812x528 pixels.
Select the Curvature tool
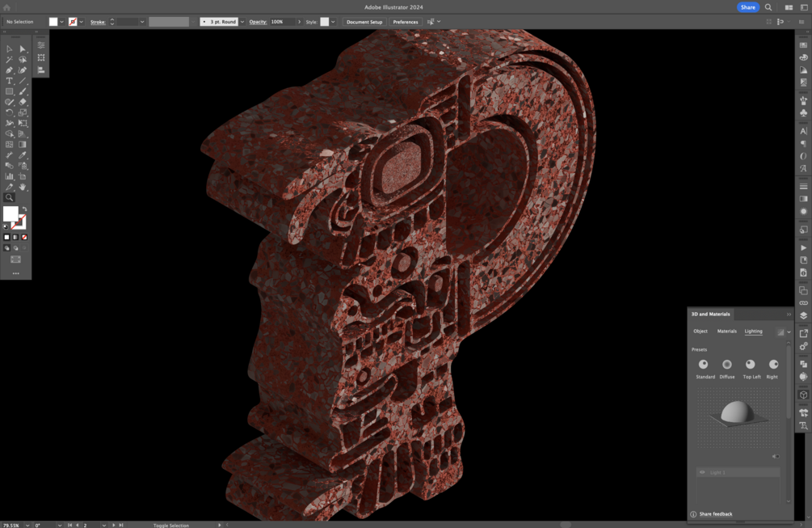pyautogui.click(x=23, y=70)
